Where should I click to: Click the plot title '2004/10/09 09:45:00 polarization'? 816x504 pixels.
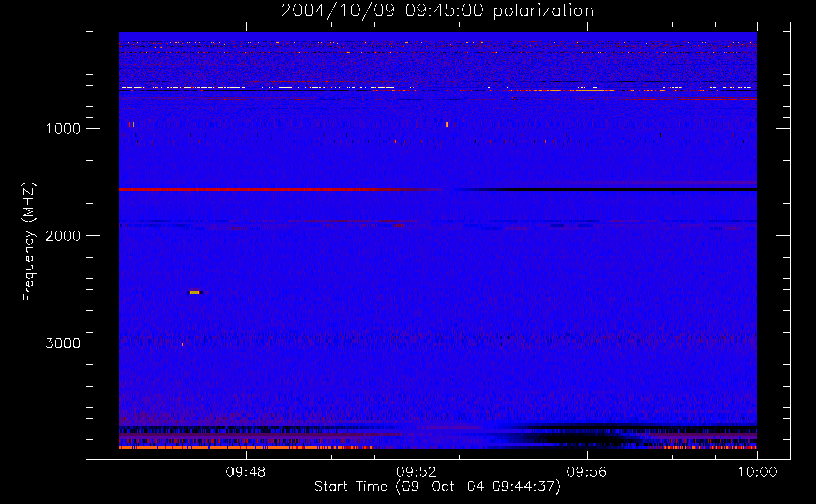(437, 11)
